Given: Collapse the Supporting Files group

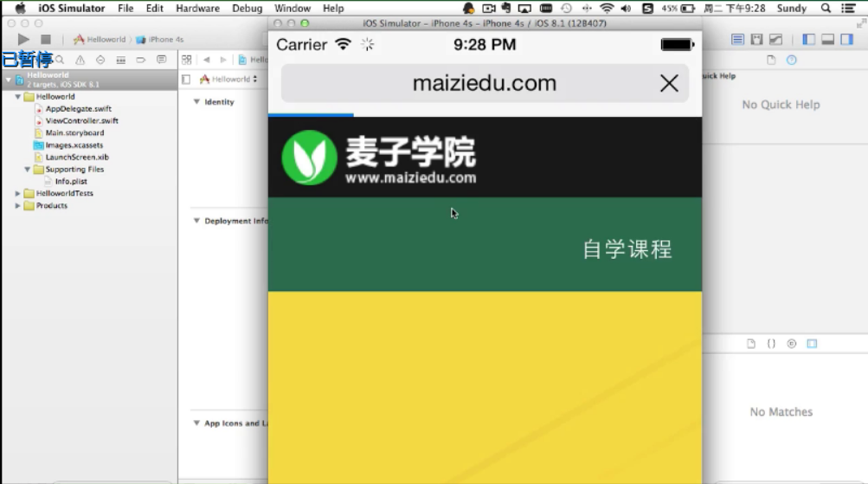Looking at the screenshot, I should coord(27,170).
